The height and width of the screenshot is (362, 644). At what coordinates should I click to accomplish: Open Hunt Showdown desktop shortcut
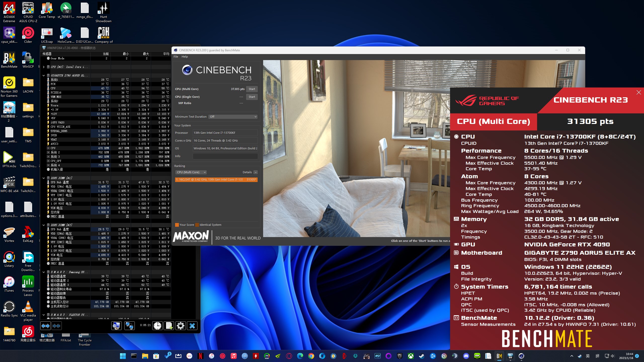point(103,12)
